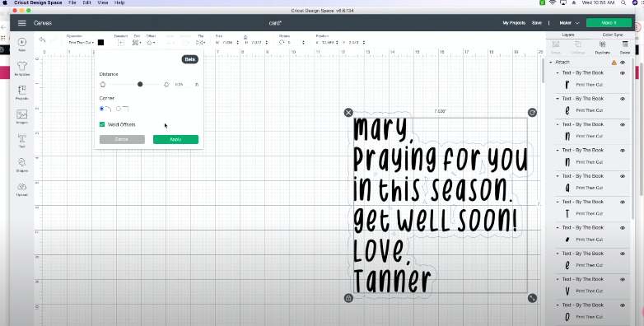This screenshot has width=644, height=326.
Task: Click the Upload icon
Action: 21,186
